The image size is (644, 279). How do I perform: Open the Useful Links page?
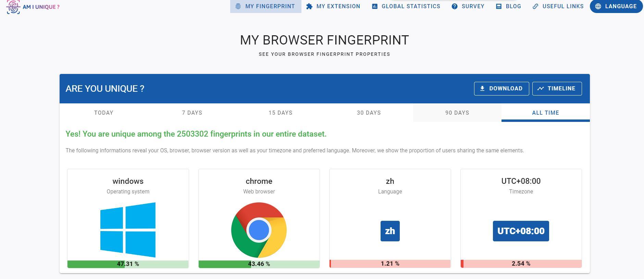click(x=558, y=7)
